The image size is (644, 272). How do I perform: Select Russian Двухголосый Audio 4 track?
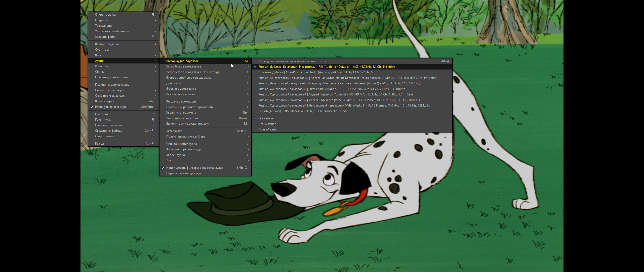352,83
